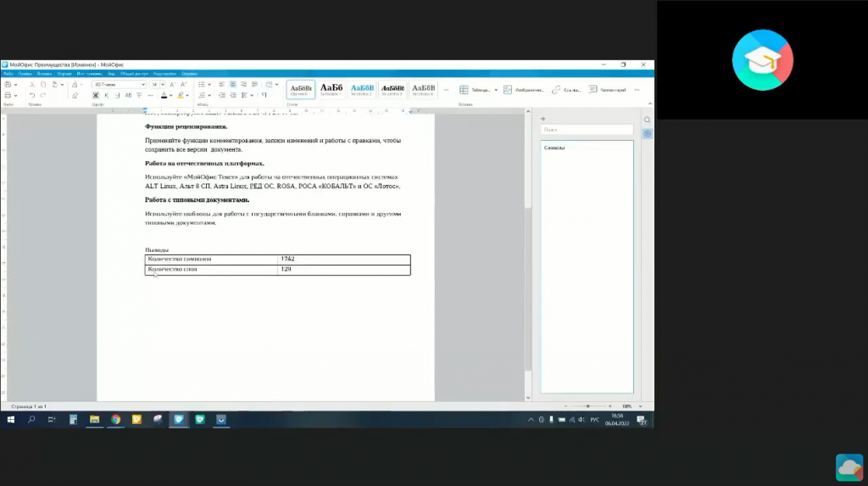Open the save icon dropdown arrow
The height and width of the screenshot is (486, 868).
(x=15, y=84)
